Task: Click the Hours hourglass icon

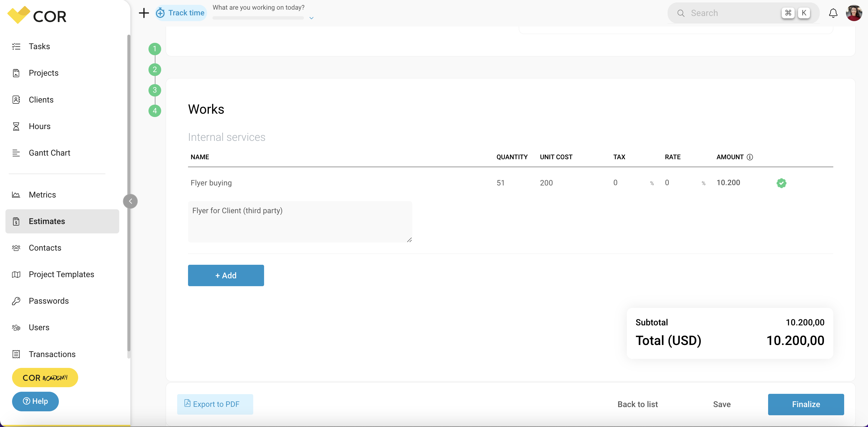Action: 16,126
